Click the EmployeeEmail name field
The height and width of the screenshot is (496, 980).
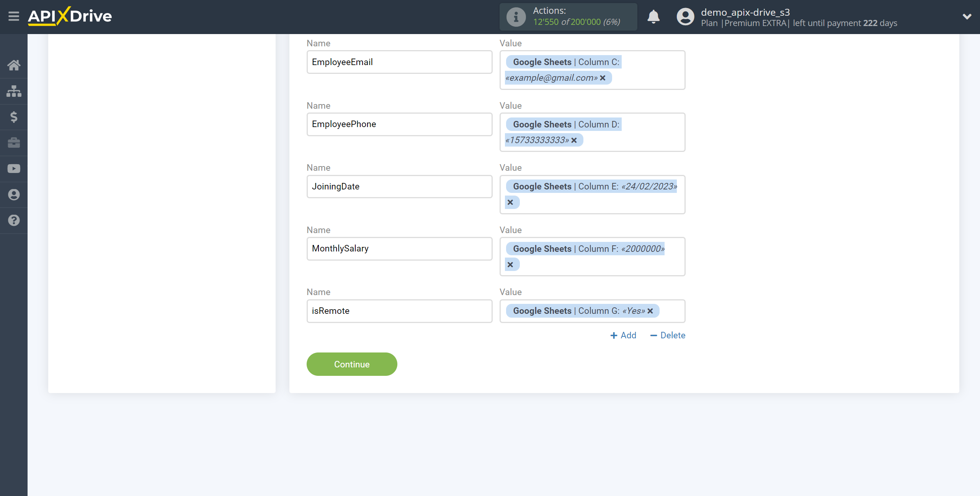[x=399, y=62]
